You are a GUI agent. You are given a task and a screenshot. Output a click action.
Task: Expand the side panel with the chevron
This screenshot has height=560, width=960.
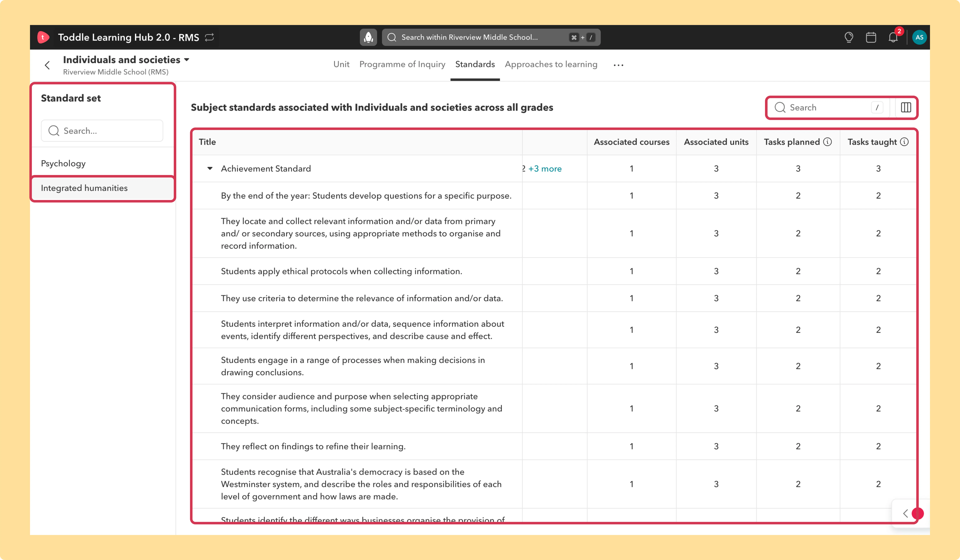905,514
